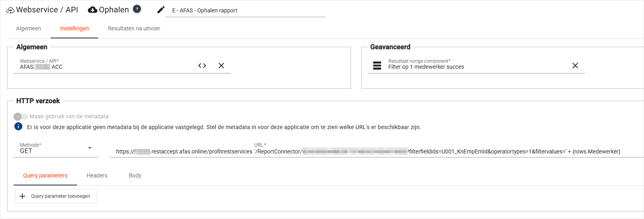This screenshot has width=644, height=219.
Task: Click Query parameter toevoegen button
Action: click(x=56, y=196)
